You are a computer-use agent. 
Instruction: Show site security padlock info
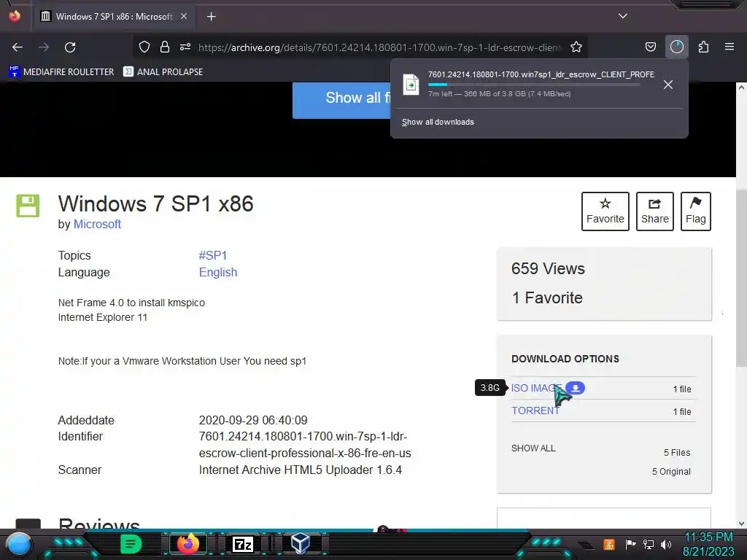[x=164, y=47]
